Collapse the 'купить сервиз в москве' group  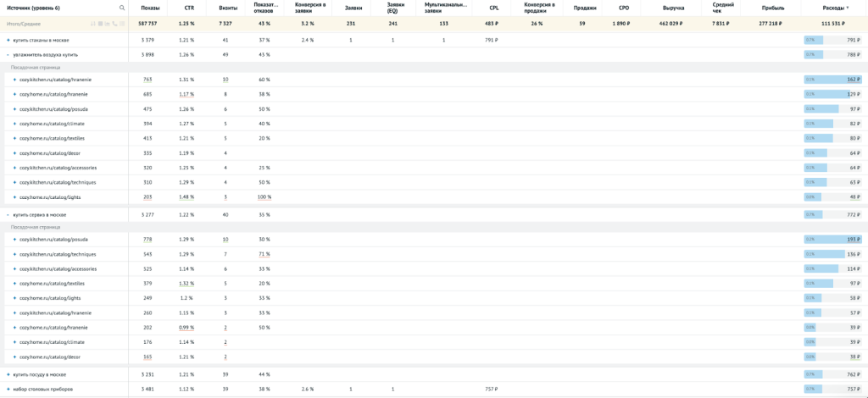tap(8, 215)
